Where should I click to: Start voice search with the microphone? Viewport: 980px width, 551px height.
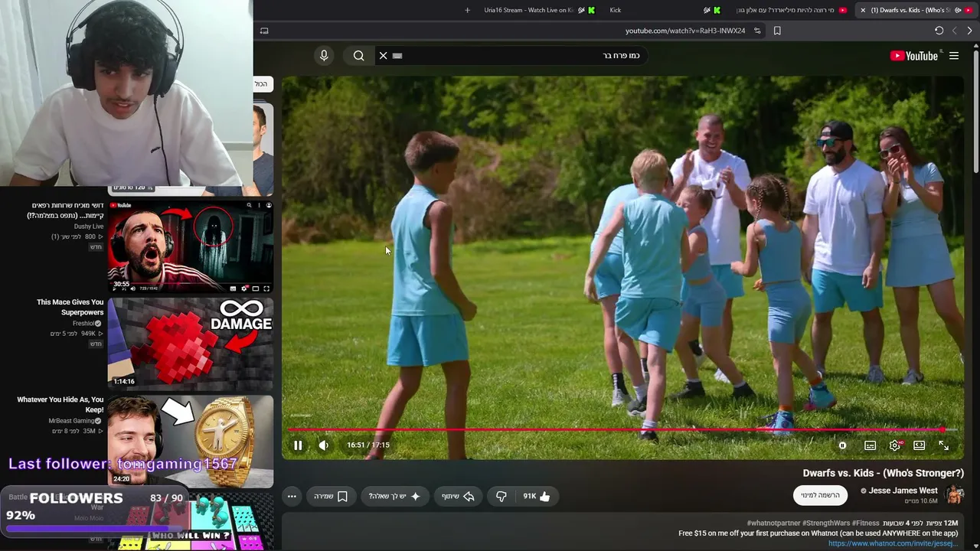coord(324,56)
